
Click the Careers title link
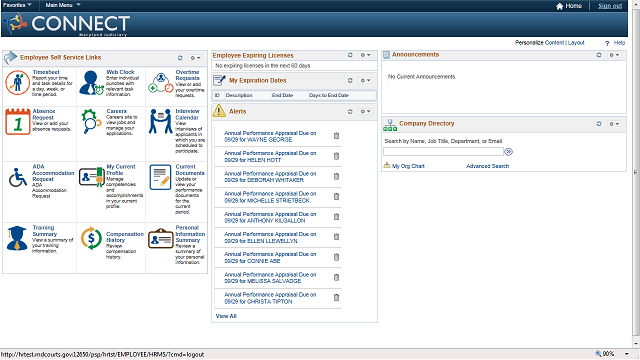click(x=116, y=111)
